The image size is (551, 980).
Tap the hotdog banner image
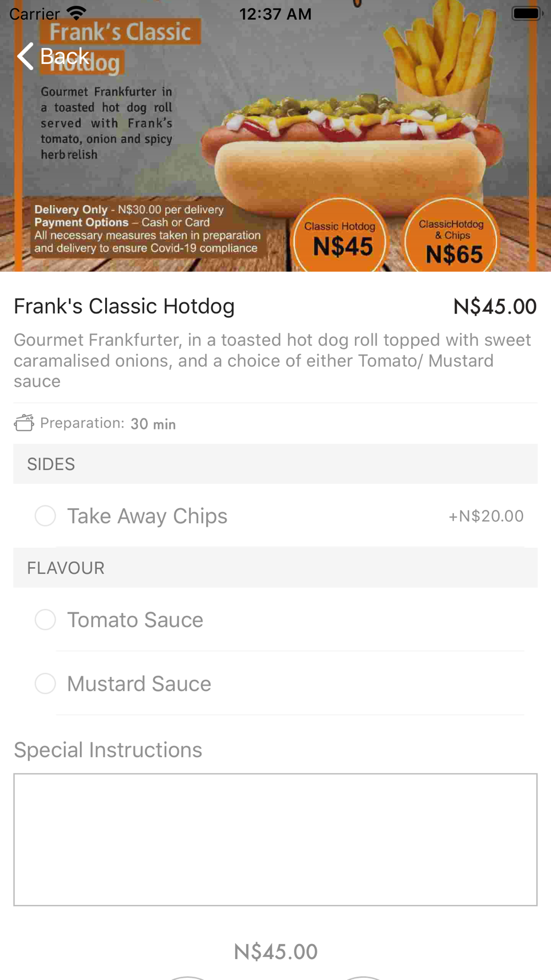(x=275, y=136)
